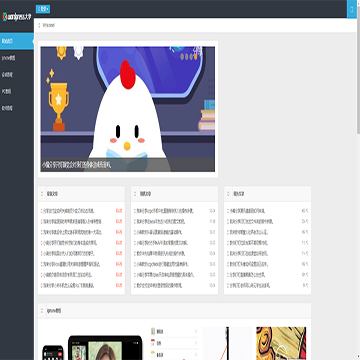Click the header icon of the right article panel
Image resolution: width=360 pixels, height=360 pixels.
[228, 194]
